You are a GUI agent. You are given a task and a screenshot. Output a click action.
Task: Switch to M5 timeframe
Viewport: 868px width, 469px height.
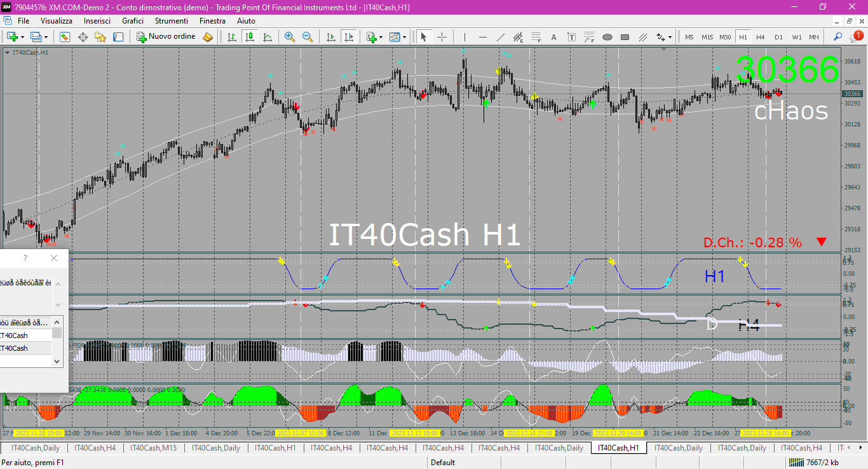[689, 37]
